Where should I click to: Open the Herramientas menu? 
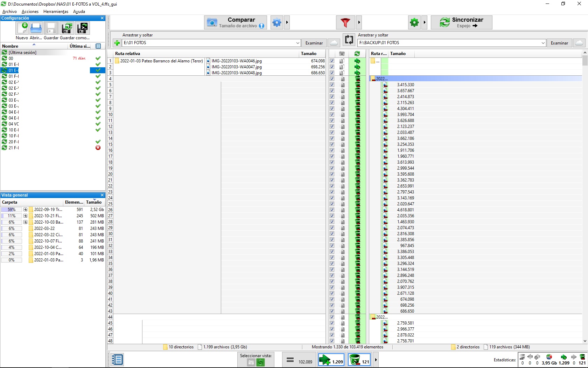(56, 12)
